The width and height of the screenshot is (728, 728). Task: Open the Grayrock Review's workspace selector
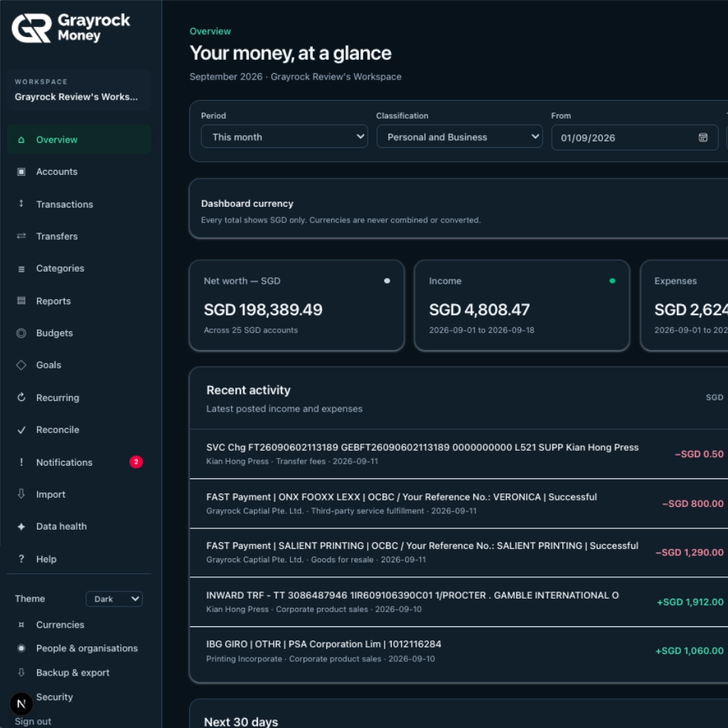click(x=79, y=90)
